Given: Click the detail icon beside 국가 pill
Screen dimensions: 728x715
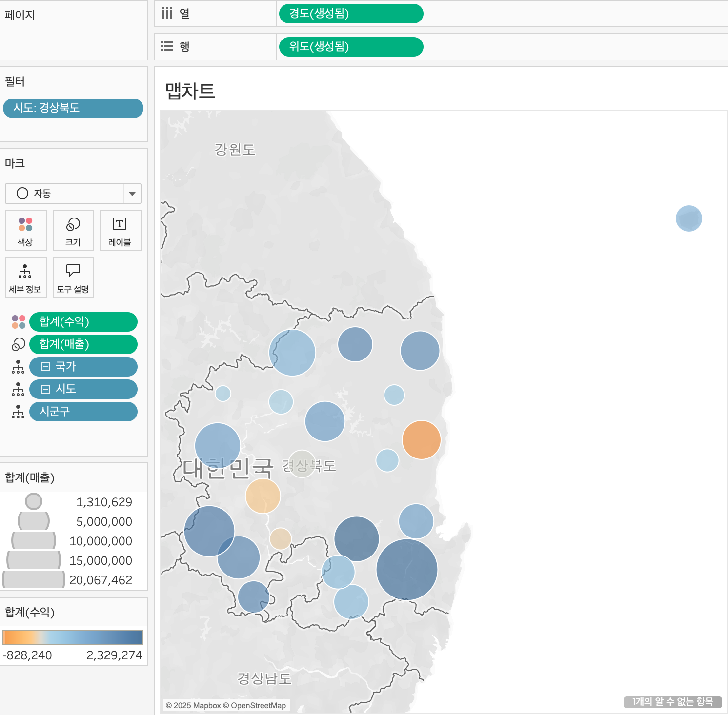Looking at the screenshot, I should coord(18,367).
